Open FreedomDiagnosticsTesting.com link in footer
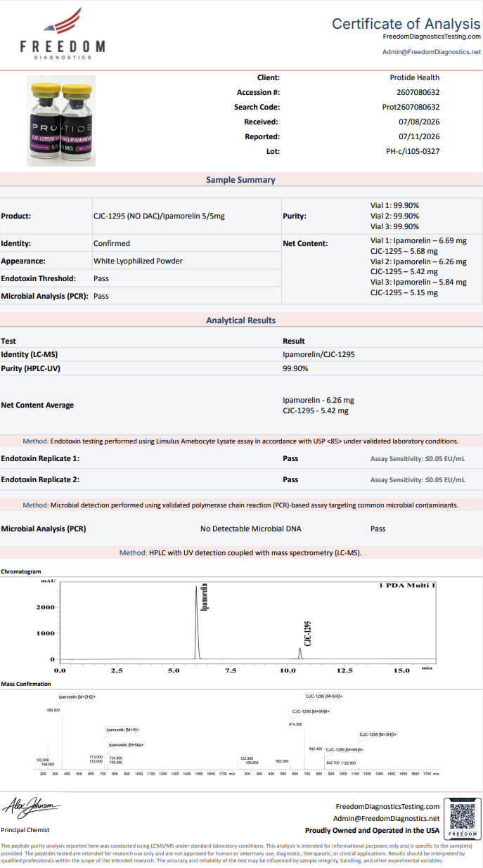483x868 pixels. [387, 806]
